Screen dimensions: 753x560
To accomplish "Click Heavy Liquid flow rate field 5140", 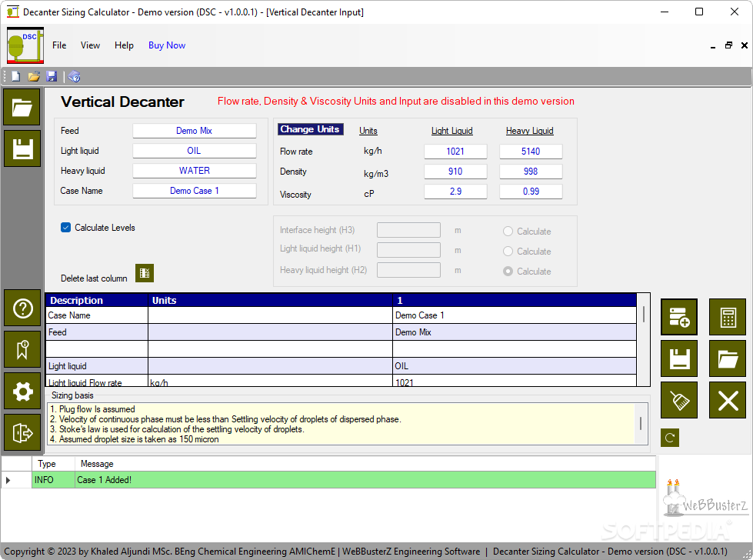I will point(531,152).
